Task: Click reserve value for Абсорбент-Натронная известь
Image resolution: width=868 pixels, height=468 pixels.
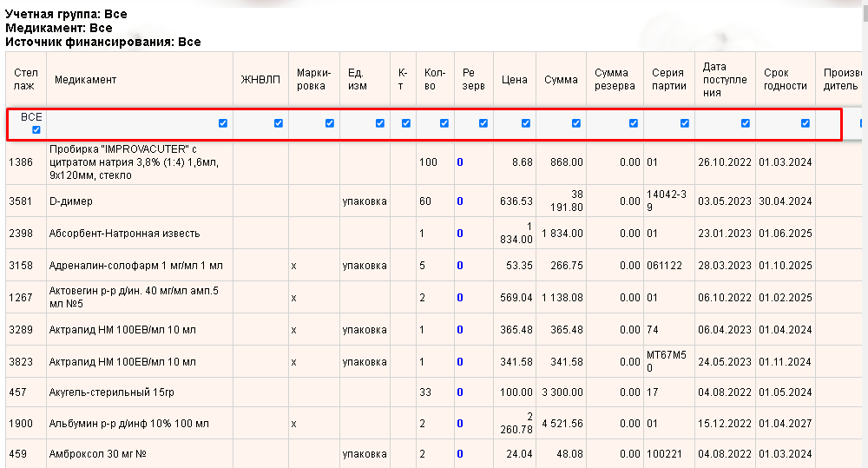Action: click(x=460, y=234)
